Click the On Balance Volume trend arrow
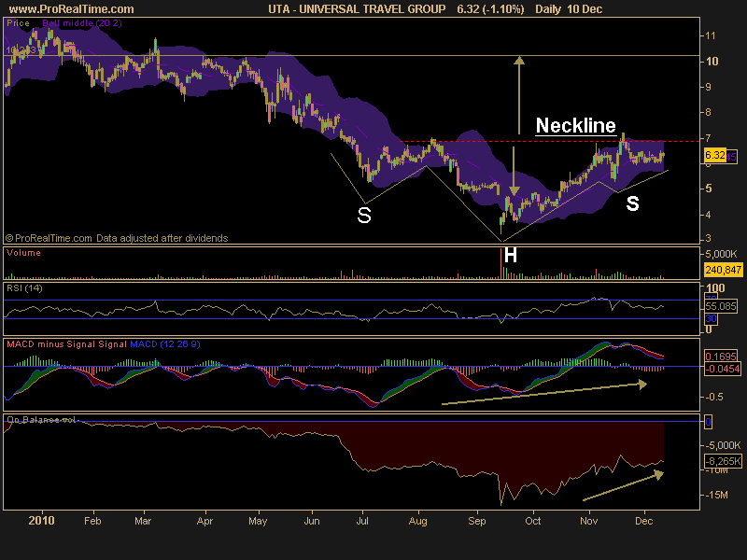Screen dimensions: 747x560 623,485
